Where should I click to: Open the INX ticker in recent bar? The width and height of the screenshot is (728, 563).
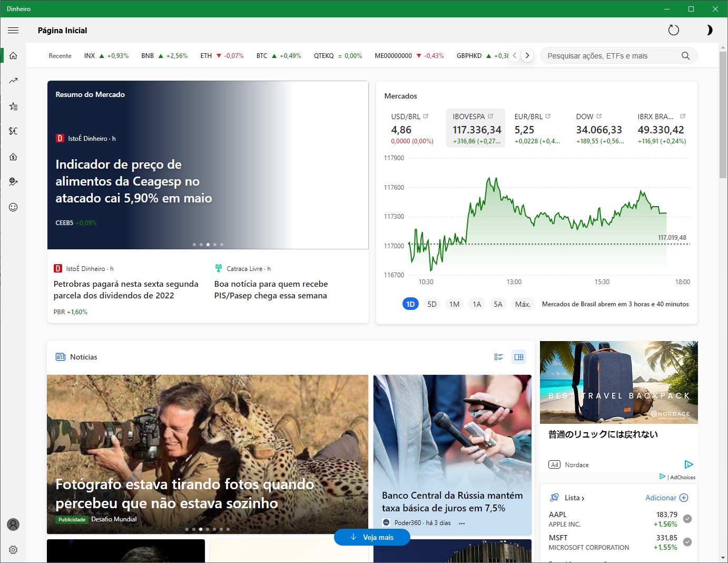click(x=106, y=55)
